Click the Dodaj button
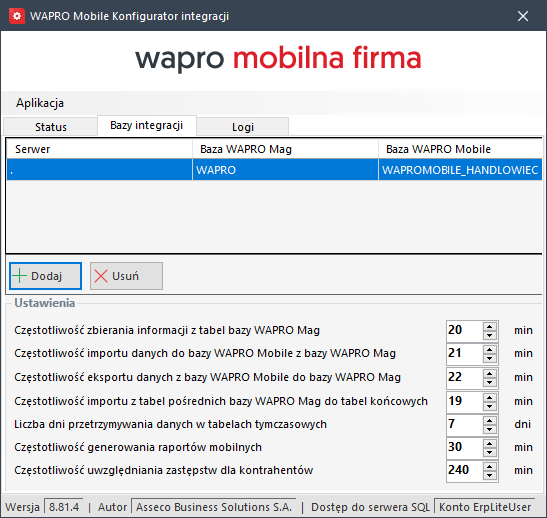This screenshot has height=518, width=547. pyautogui.click(x=46, y=276)
